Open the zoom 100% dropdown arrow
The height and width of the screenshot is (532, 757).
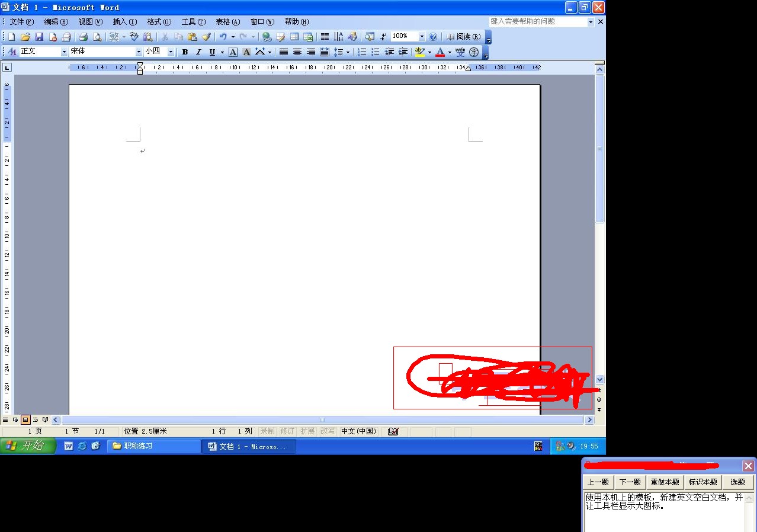[422, 37]
